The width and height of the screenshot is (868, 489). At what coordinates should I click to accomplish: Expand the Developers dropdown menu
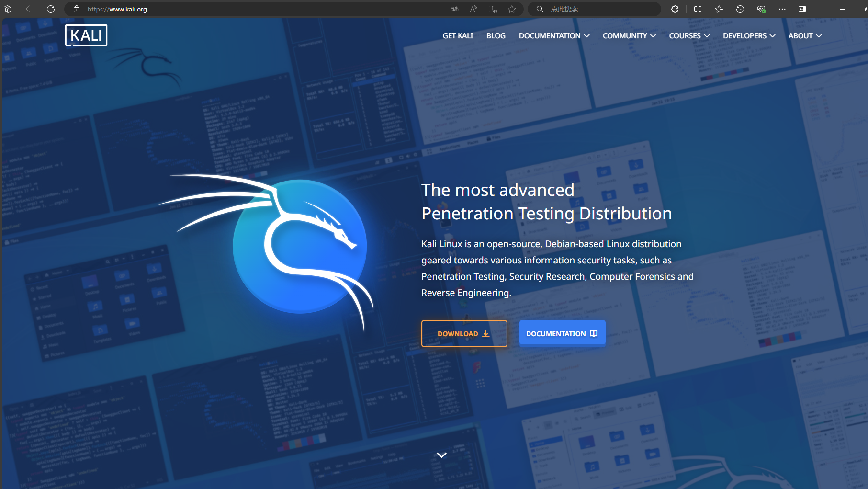[749, 36]
